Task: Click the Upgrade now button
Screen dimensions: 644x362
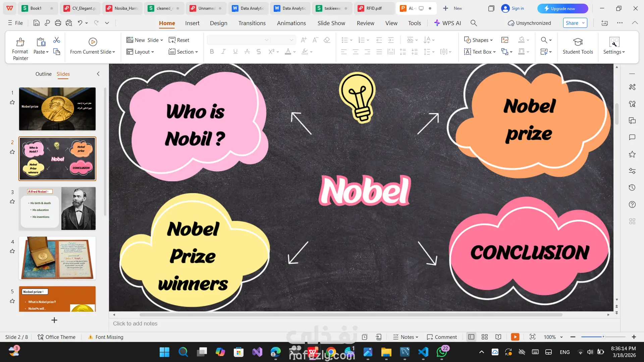Action: tap(562, 8)
